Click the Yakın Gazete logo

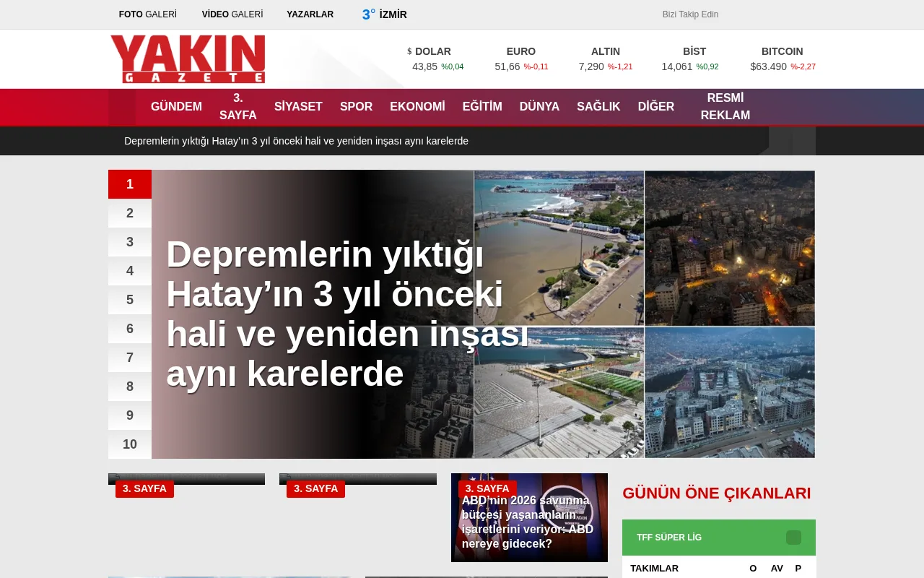point(187,59)
